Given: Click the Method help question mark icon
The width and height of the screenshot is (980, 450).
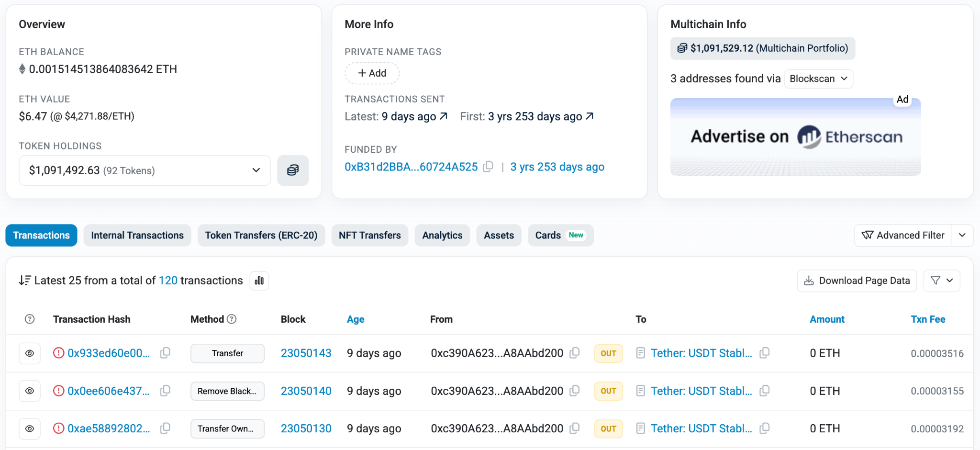Looking at the screenshot, I should tap(232, 319).
